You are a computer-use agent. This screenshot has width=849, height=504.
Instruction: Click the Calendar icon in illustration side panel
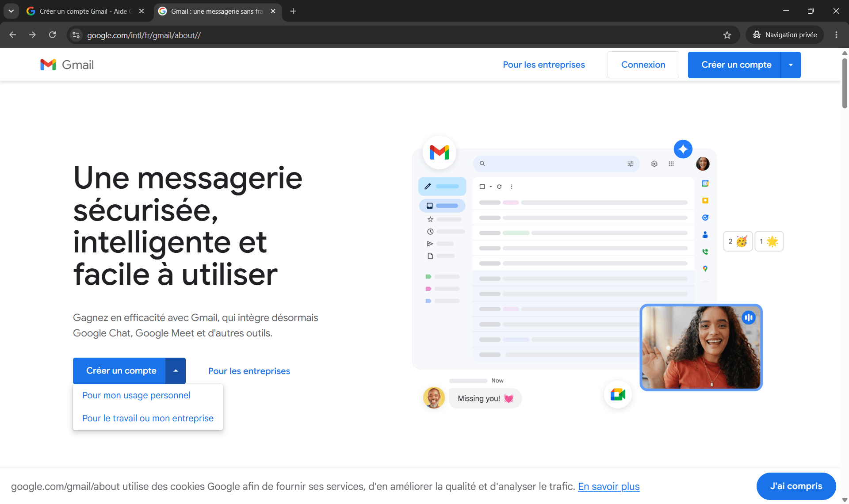point(705,183)
